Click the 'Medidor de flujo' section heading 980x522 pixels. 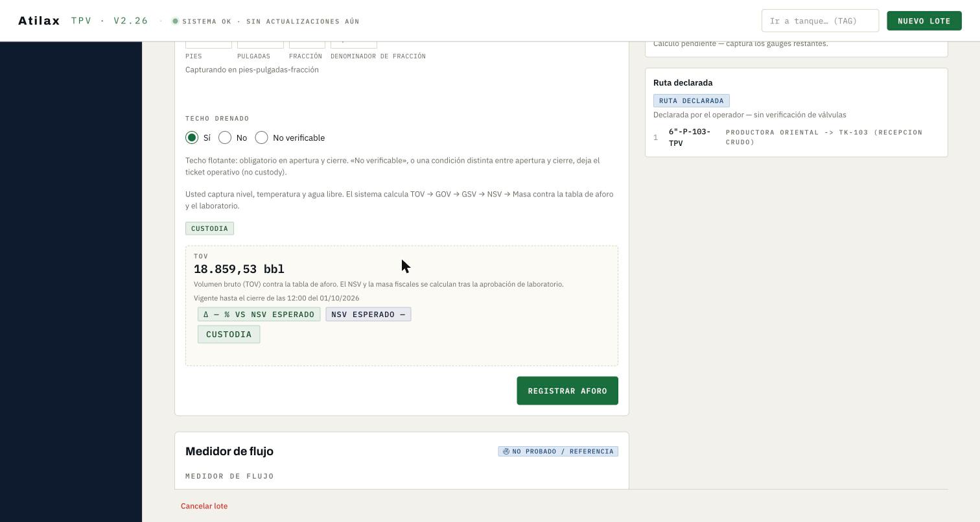click(x=229, y=451)
